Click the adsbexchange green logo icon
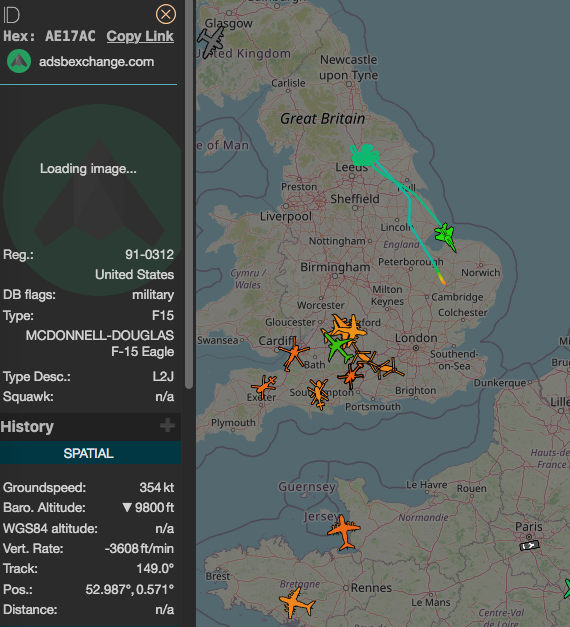 tap(19, 61)
